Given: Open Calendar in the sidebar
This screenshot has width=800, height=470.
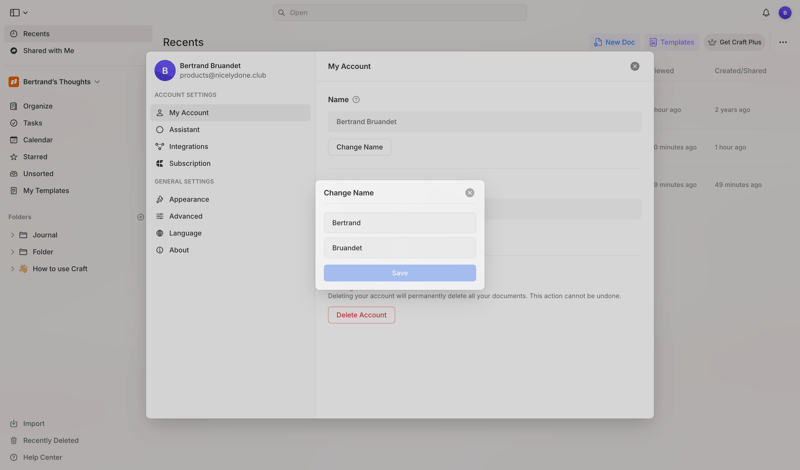Looking at the screenshot, I should click(37, 140).
